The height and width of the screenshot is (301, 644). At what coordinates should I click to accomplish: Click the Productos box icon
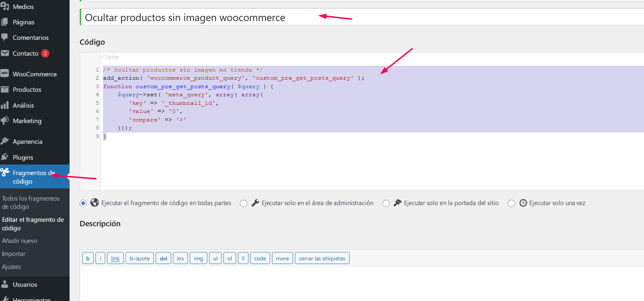pyautogui.click(x=5, y=89)
